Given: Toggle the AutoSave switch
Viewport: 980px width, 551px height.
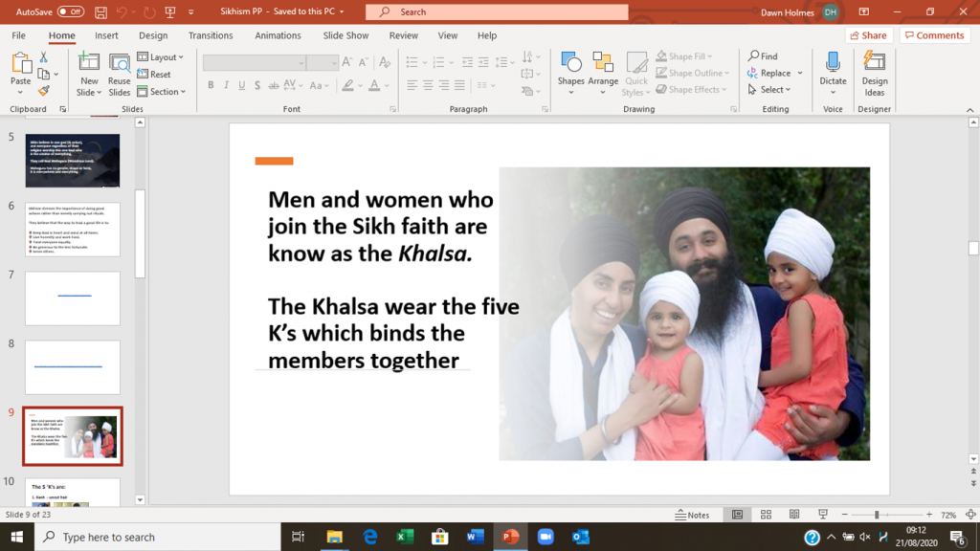Looking at the screenshot, I should [x=70, y=11].
